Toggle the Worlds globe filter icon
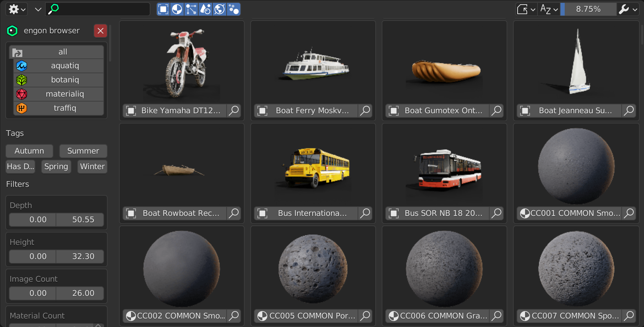 click(x=220, y=9)
